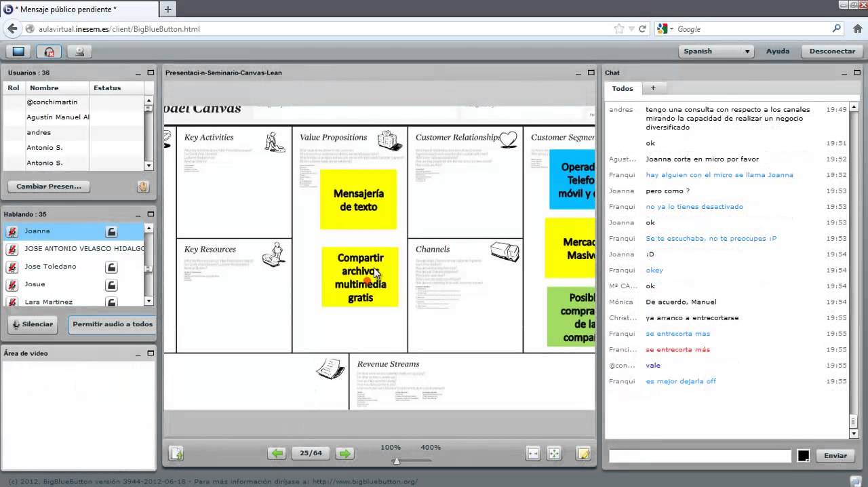Image resolution: width=868 pixels, height=487 pixels.
Task: Toggle headset audio icon in top toolbar
Action: coord(50,51)
